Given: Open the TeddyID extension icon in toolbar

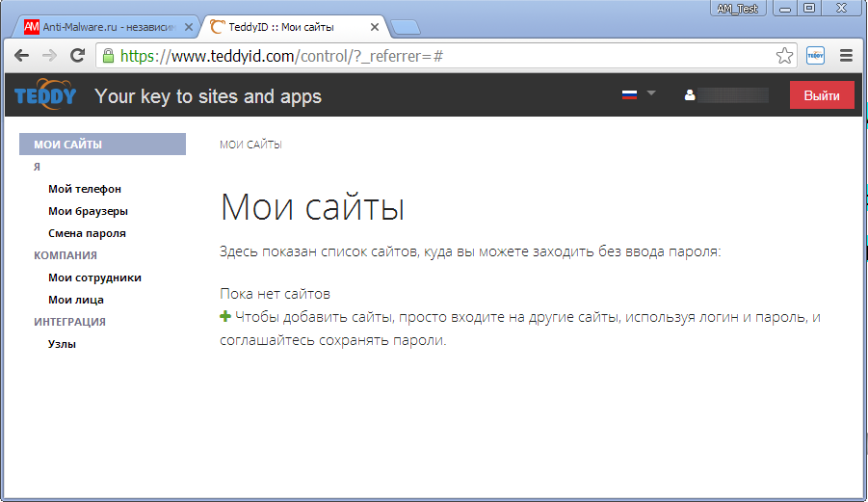Looking at the screenshot, I should [x=815, y=55].
